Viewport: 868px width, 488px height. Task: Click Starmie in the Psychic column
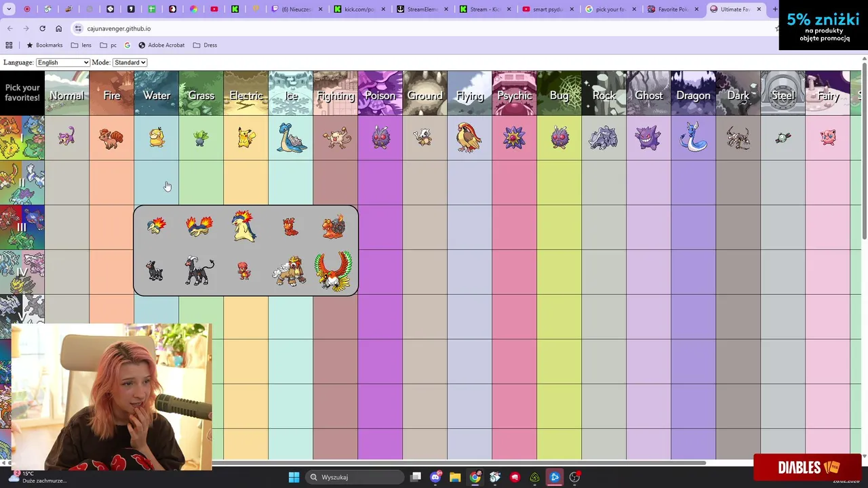coord(514,138)
